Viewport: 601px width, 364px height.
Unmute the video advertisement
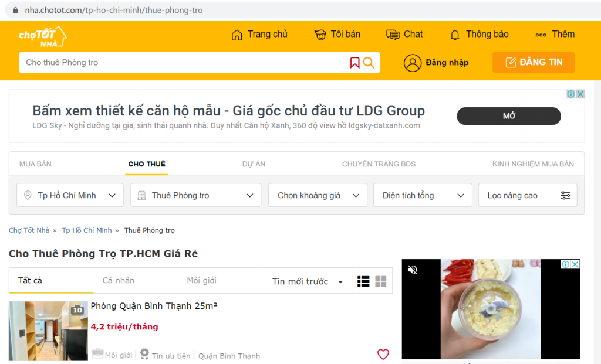(x=413, y=270)
